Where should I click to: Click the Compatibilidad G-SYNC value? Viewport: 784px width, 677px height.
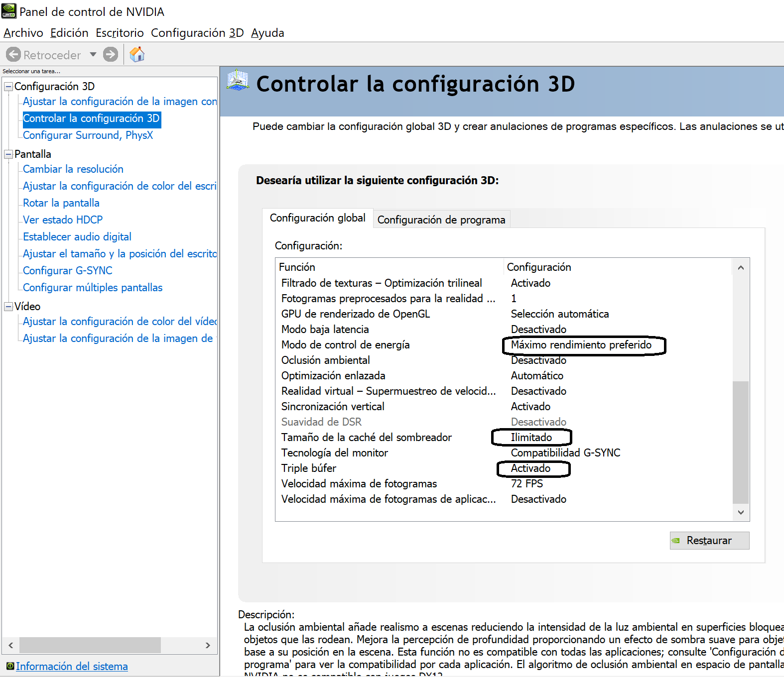(566, 453)
